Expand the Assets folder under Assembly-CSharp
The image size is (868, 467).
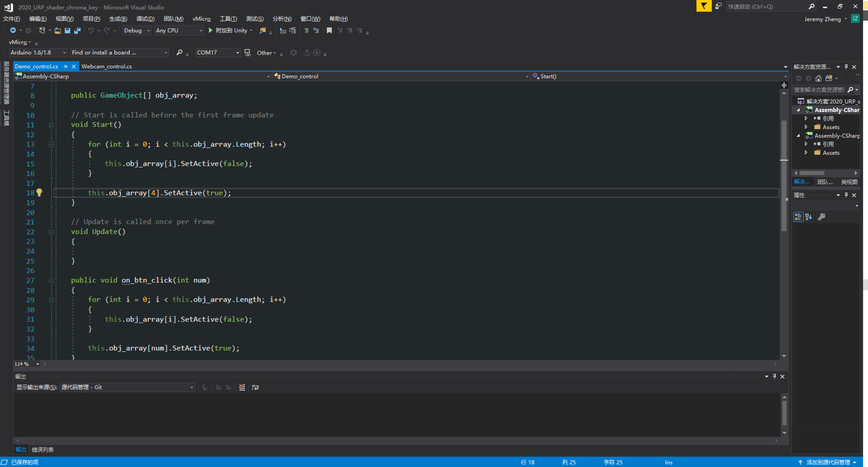pyautogui.click(x=806, y=127)
